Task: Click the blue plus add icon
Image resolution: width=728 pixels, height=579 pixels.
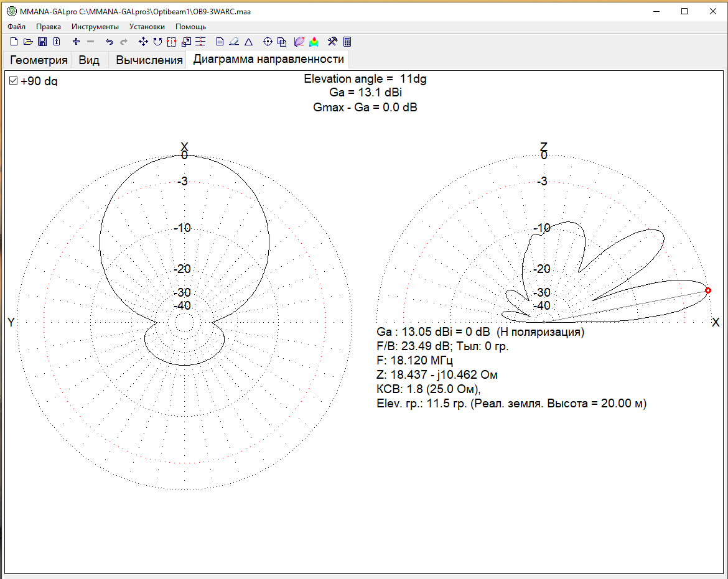Action: tap(77, 42)
